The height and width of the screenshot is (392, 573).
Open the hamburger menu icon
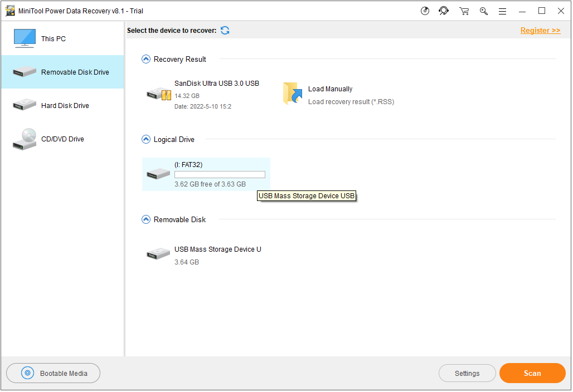503,11
